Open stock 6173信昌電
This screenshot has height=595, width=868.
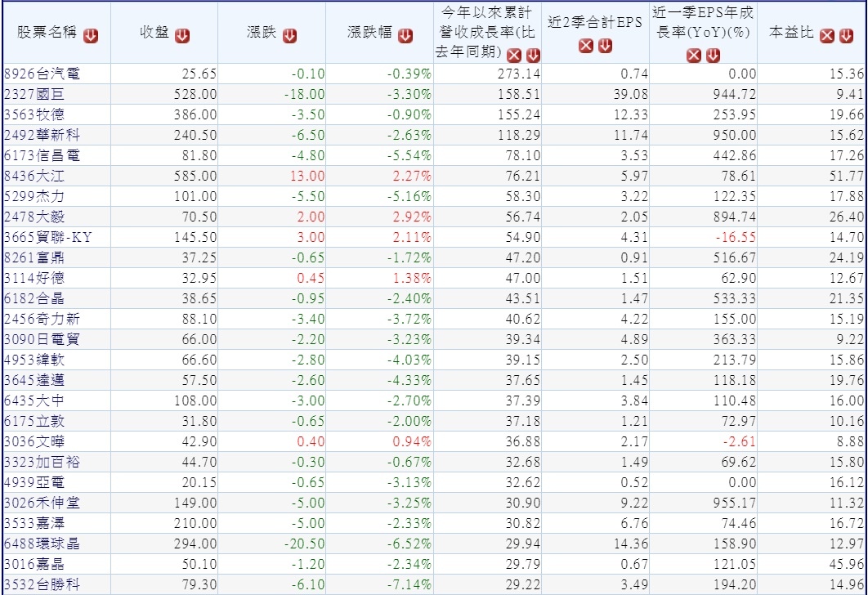coord(42,155)
